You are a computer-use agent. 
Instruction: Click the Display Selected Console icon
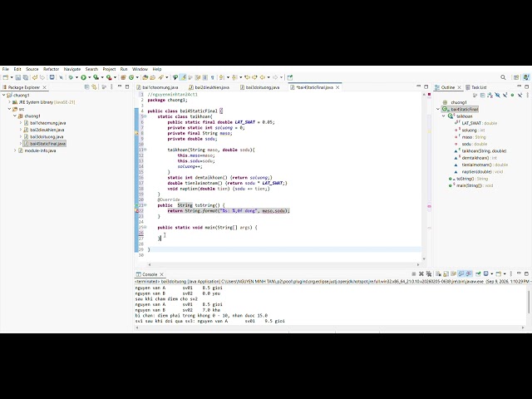(x=485, y=273)
